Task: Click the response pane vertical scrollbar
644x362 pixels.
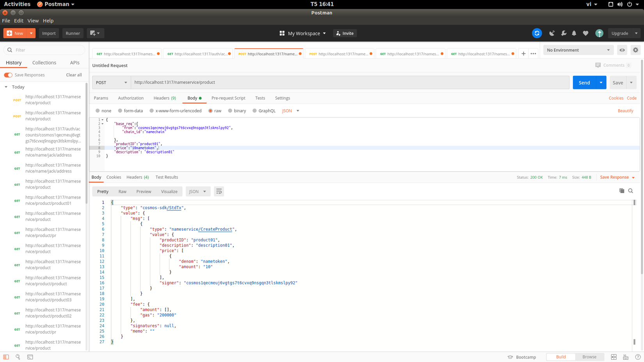Action: click(634, 273)
